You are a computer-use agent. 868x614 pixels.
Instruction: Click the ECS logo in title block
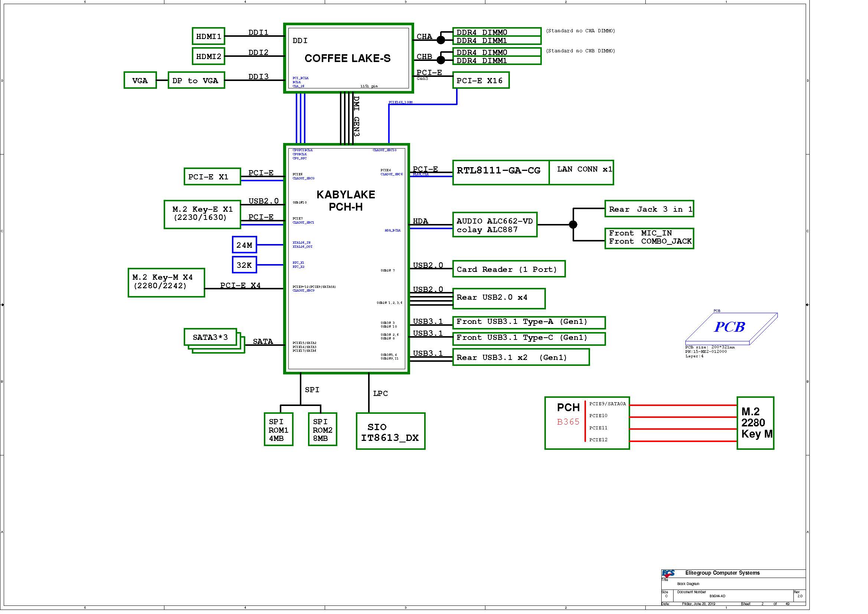[x=668, y=573]
